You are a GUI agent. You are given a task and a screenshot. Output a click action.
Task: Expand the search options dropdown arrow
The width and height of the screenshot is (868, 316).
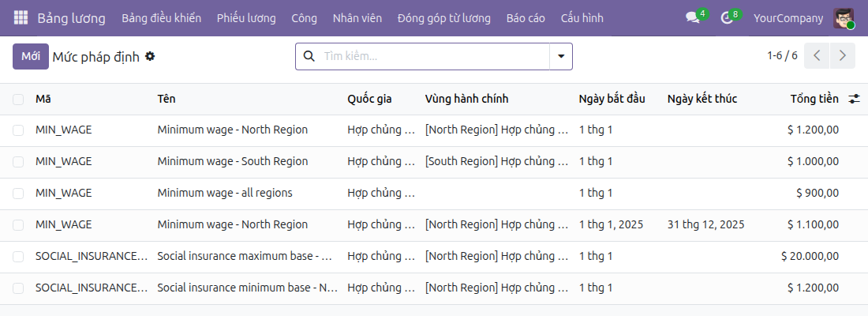[x=561, y=56]
